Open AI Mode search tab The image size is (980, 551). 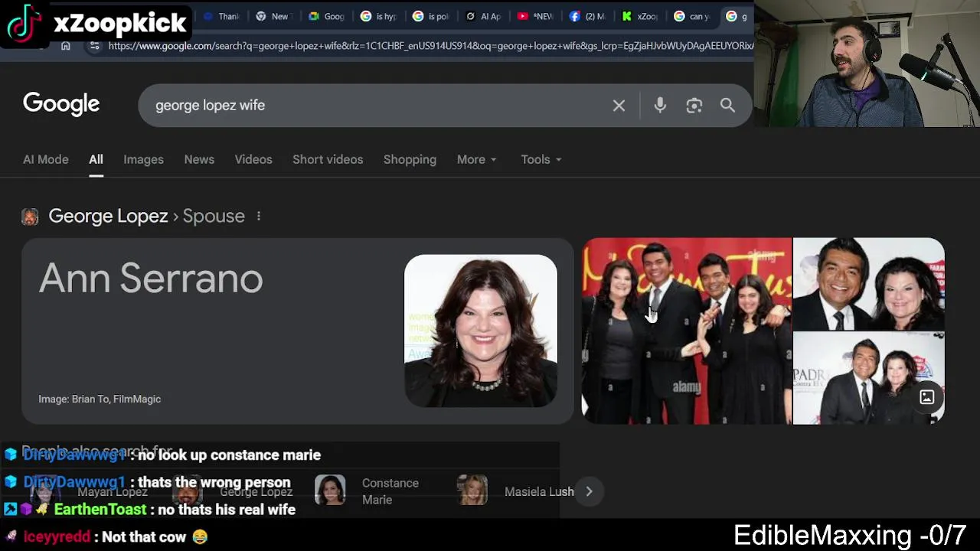(45, 159)
